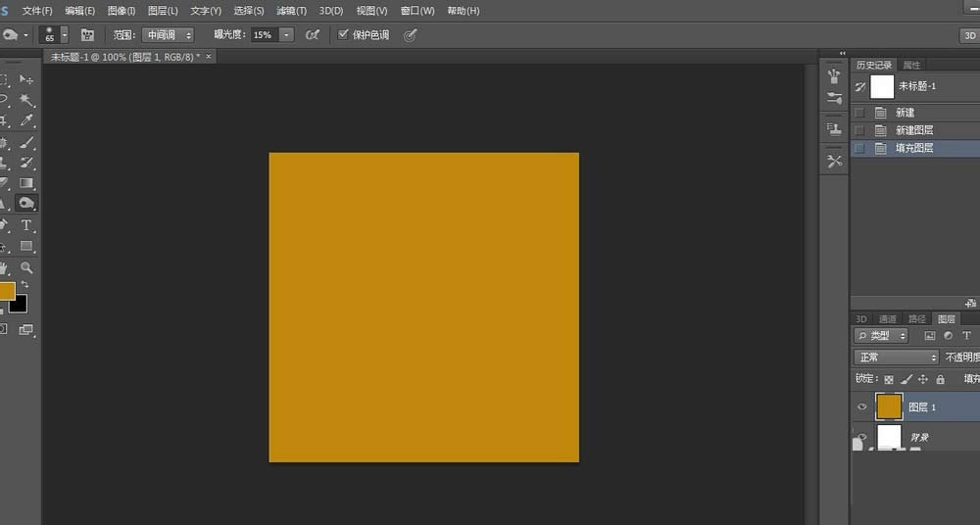Select the Eyedropper tool

[x=26, y=120]
